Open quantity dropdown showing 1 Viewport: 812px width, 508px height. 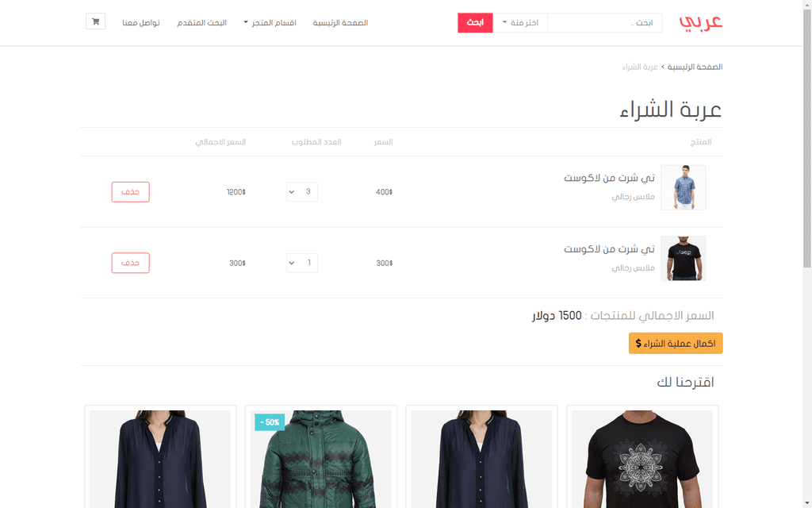point(302,263)
